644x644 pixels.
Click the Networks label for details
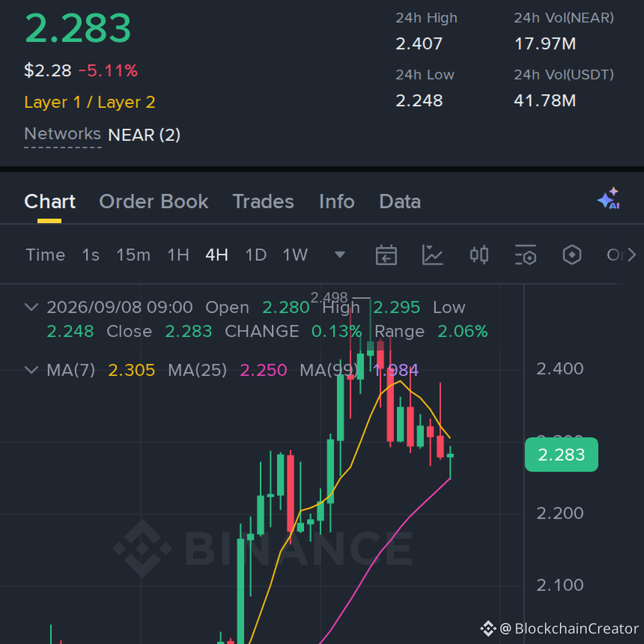pos(63,134)
